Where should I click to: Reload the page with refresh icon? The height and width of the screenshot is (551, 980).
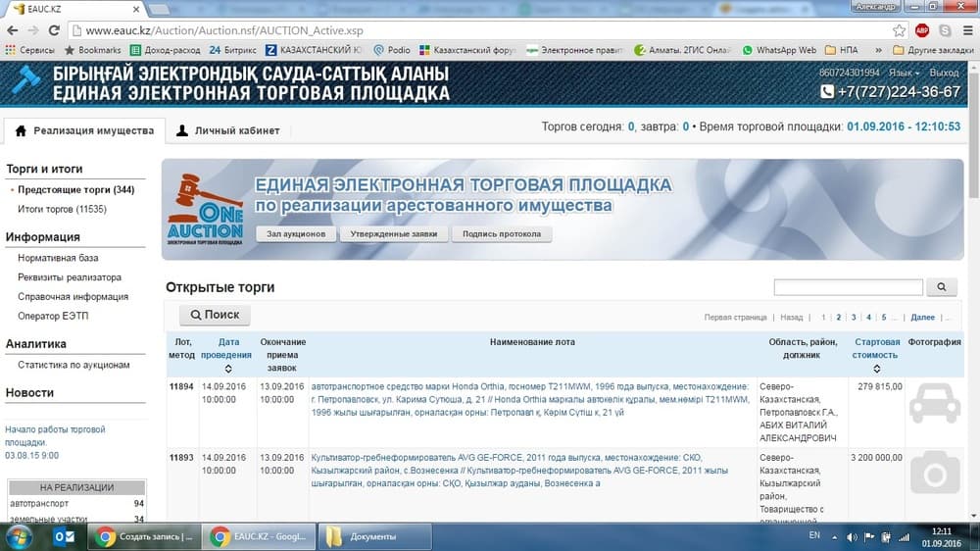(54, 30)
